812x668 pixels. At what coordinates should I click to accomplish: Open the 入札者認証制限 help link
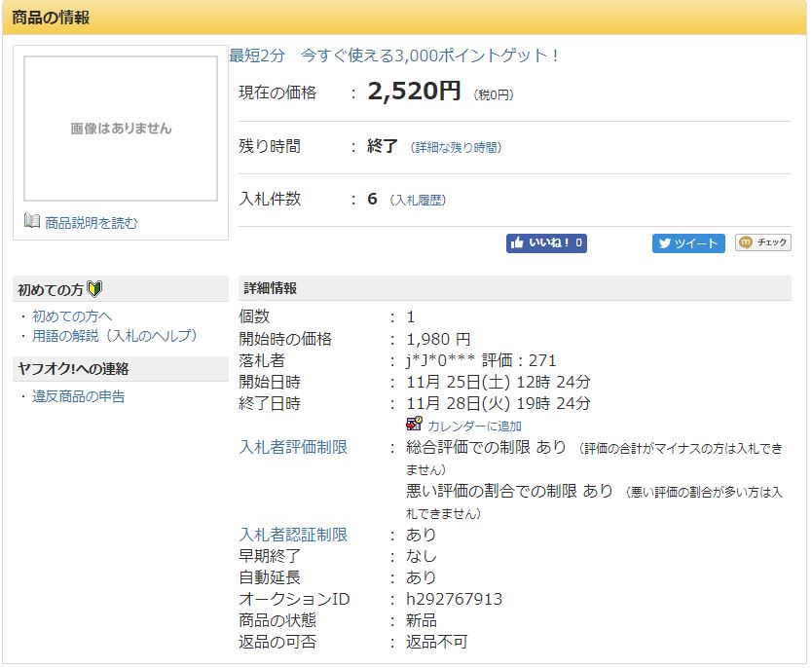(x=293, y=535)
